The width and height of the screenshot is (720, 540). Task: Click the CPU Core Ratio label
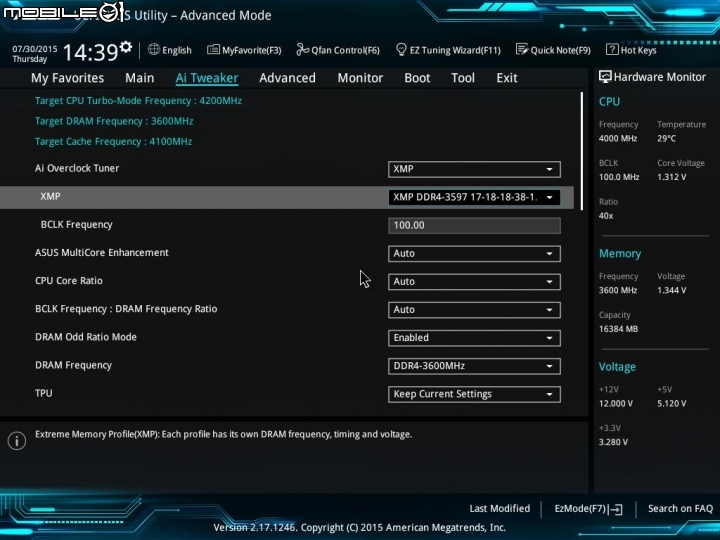pos(69,281)
